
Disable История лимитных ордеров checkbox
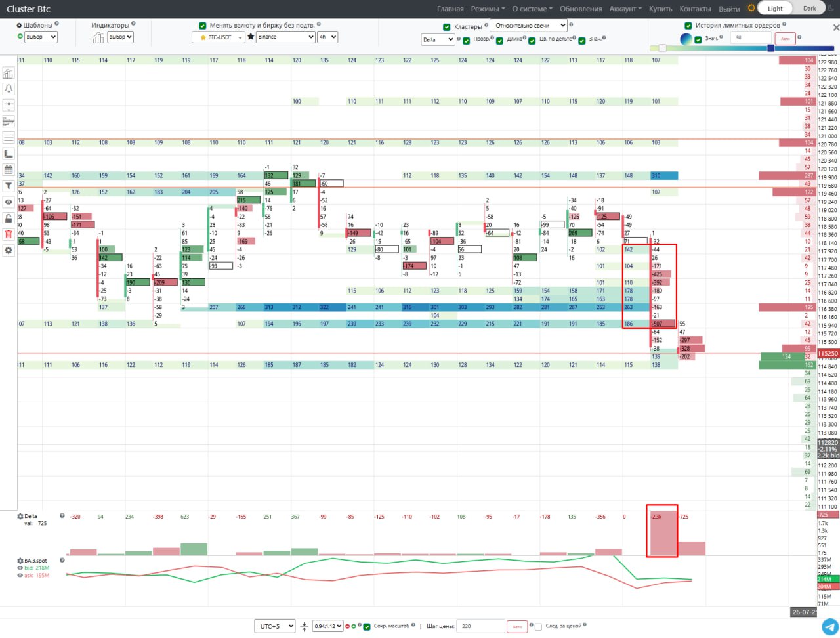[x=688, y=26]
